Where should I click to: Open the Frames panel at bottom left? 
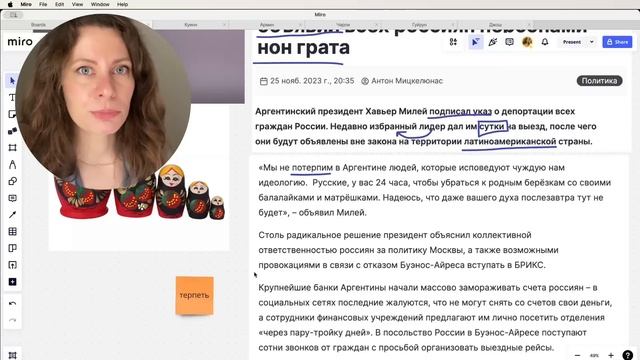pyautogui.click(x=12, y=355)
